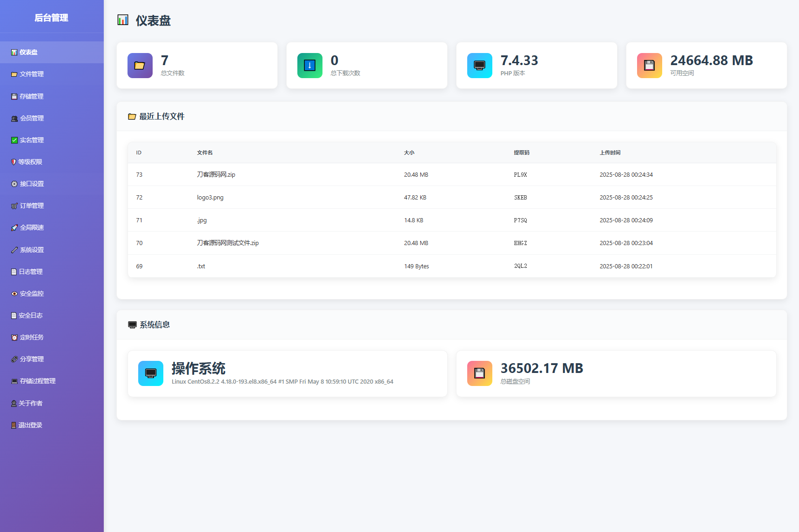Screen dimensions: 799x532
Task: Select the 实名管理 verification icon
Action: pos(13,140)
